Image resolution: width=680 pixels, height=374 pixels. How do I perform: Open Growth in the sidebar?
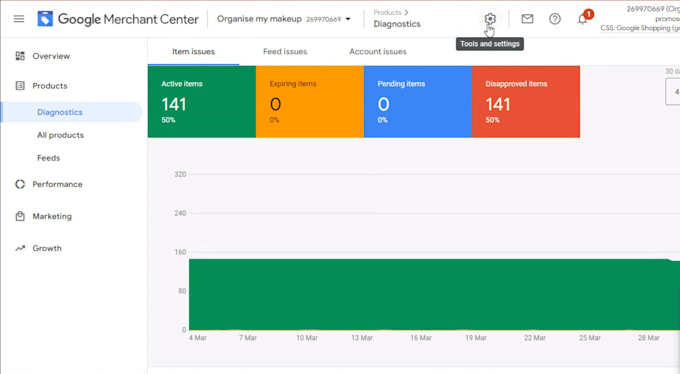[47, 248]
